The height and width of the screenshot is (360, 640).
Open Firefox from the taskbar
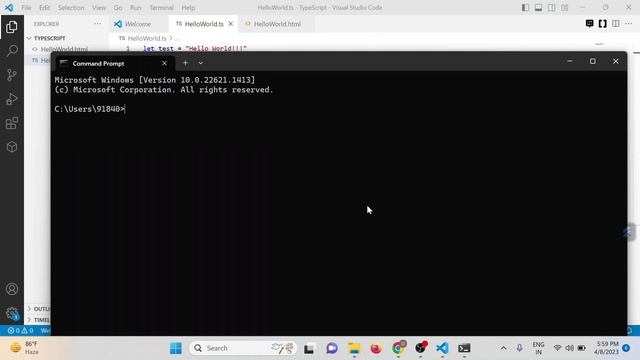click(376, 348)
